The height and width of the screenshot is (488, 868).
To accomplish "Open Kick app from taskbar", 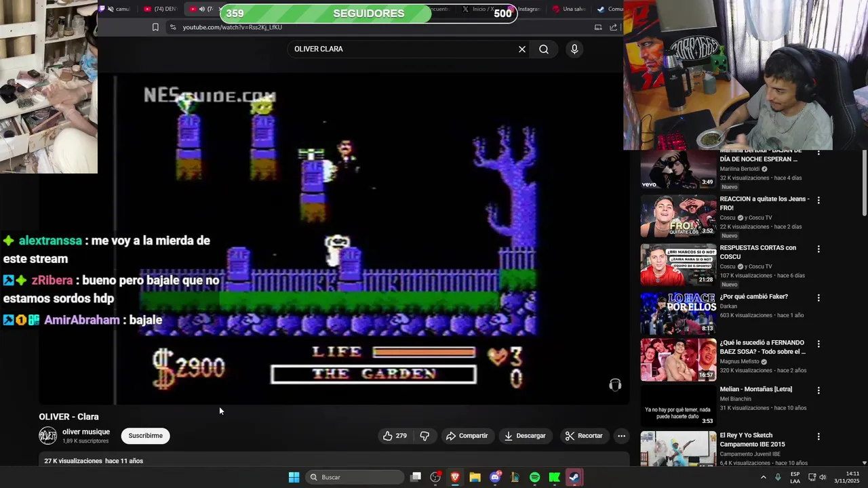I will coord(554,477).
